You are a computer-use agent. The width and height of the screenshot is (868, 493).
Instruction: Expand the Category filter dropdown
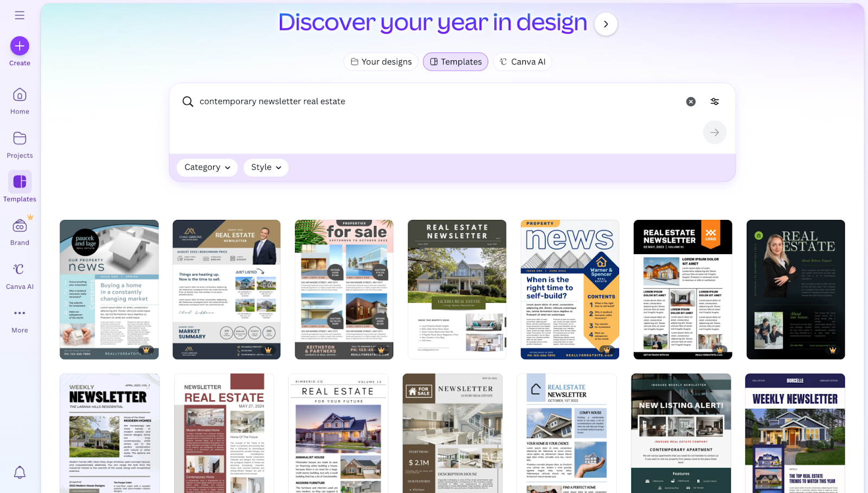[x=207, y=167]
